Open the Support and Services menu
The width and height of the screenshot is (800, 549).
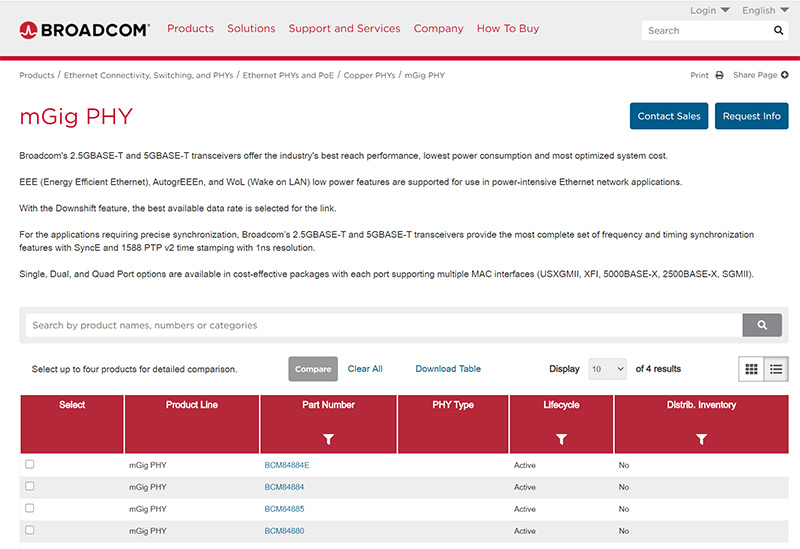click(x=344, y=29)
